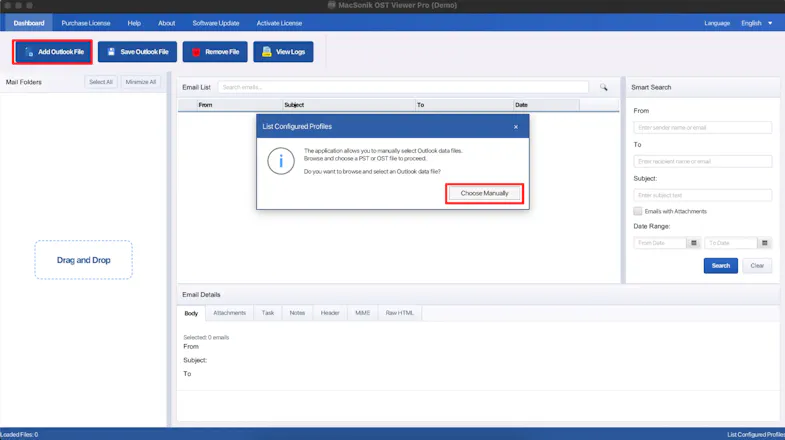The height and width of the screenshot is (440, 785).
Task: Choose Manually in the dialog
Action: (484, 193)
